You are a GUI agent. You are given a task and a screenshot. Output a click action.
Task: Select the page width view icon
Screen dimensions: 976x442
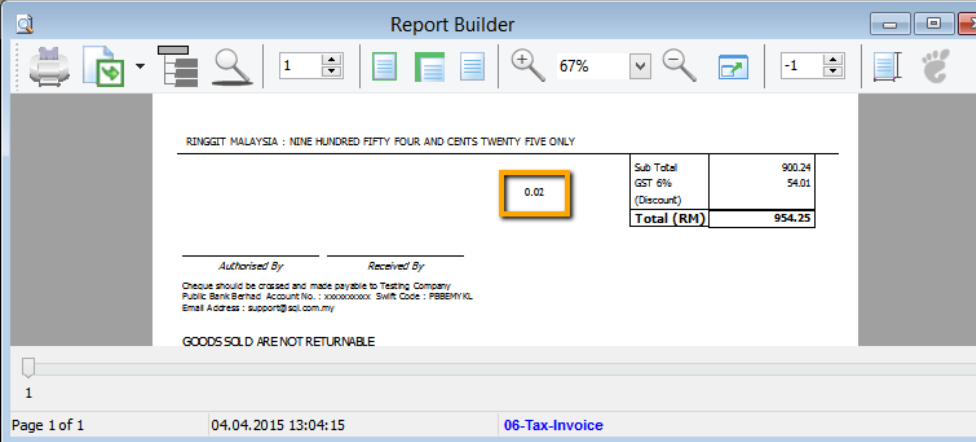coord(428,67)
